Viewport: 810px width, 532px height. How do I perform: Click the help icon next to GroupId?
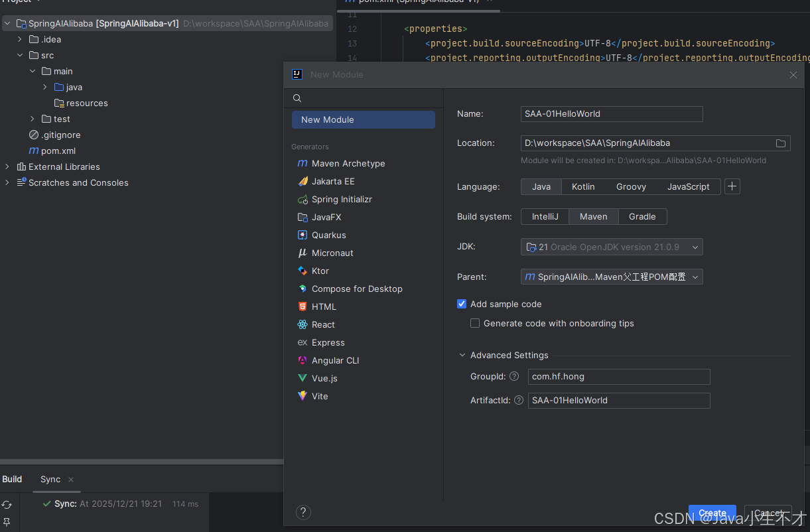coord(514,376)
